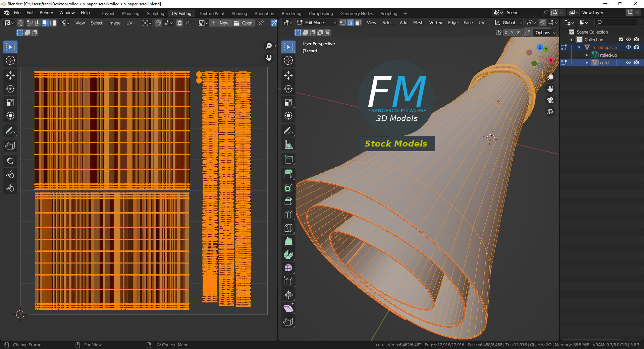Hide the cord object in viewport
644x349 pixels.
[629, 63]
